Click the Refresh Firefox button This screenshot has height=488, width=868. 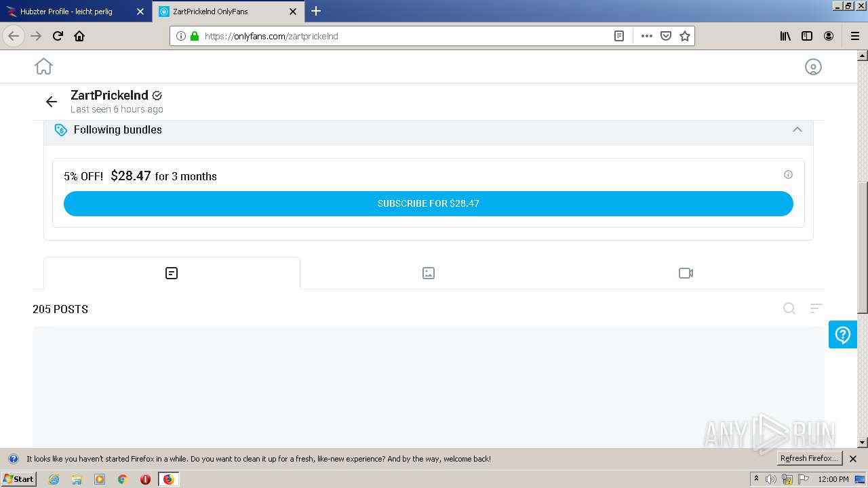pos(809,458)
